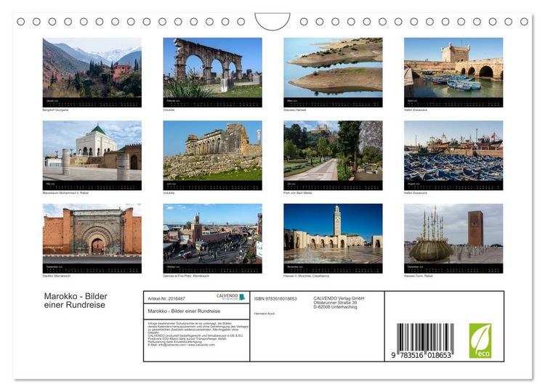Click the 'Bergdorf Ouirgane' caption
This screenshot has height=392, width=545.
click(x=55, y=110)
